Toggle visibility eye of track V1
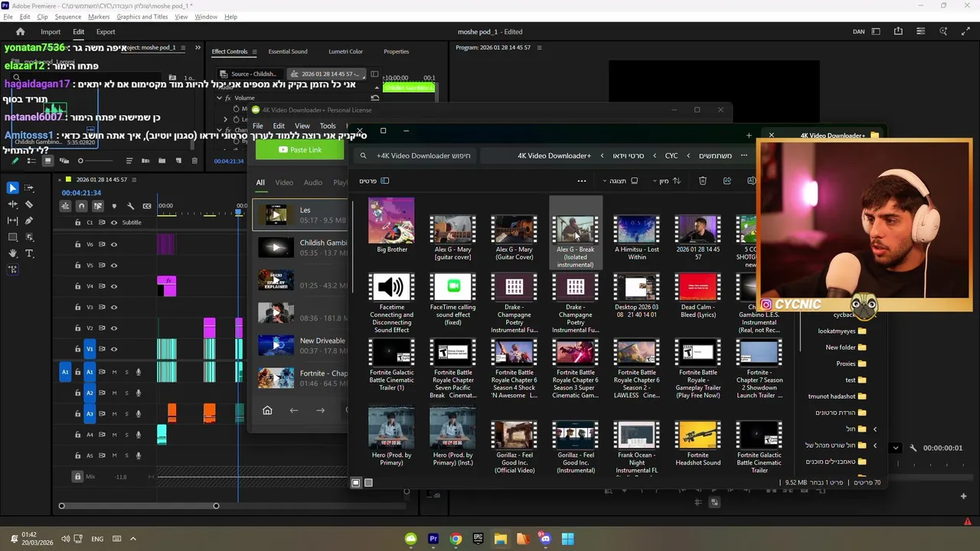This screenshot has width=980, height=551. [x=114, y=349]
